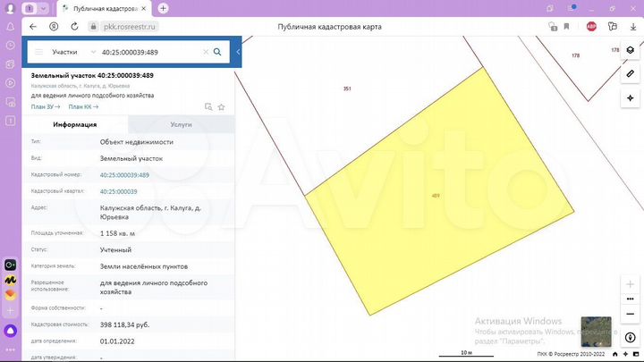Open the sidebar three dots menu
Viewport: 644px width, 362px height.
[x=11, y=349]
